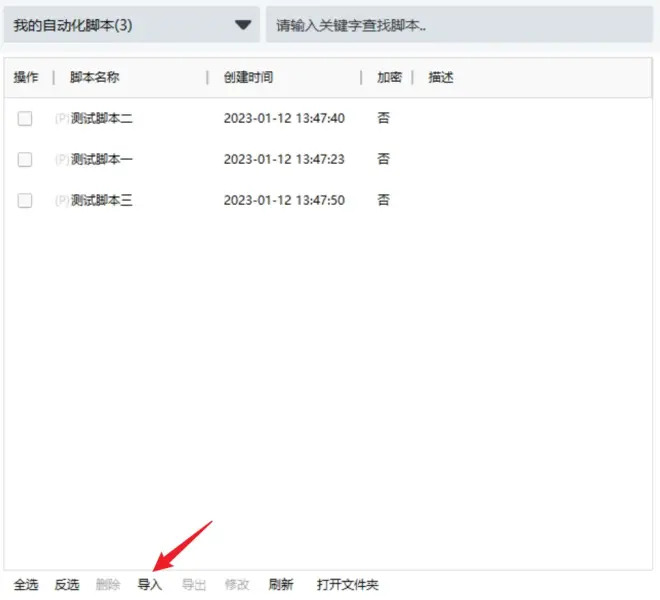Click the 加密 column header
Image resolution: width=660 pixels, height=600 pixels.
click(389, 77)
